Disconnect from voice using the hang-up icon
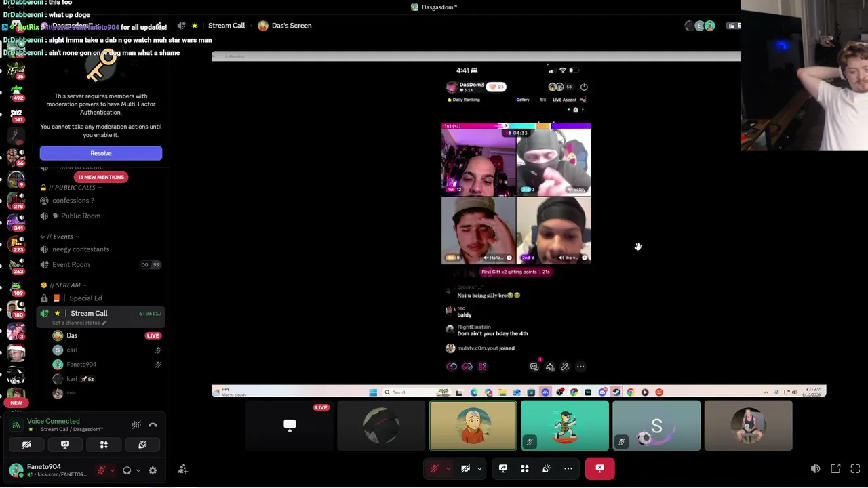 pyautogui.click(x=153, y=425)
